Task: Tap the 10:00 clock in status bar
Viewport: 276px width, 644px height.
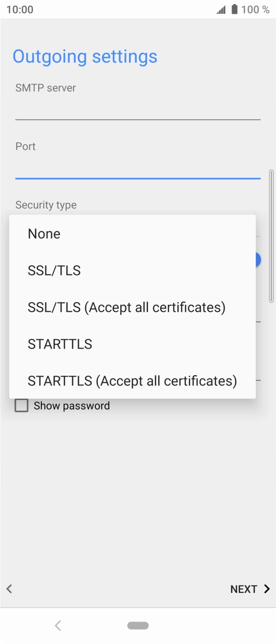Action: click(x=20, y=10)
